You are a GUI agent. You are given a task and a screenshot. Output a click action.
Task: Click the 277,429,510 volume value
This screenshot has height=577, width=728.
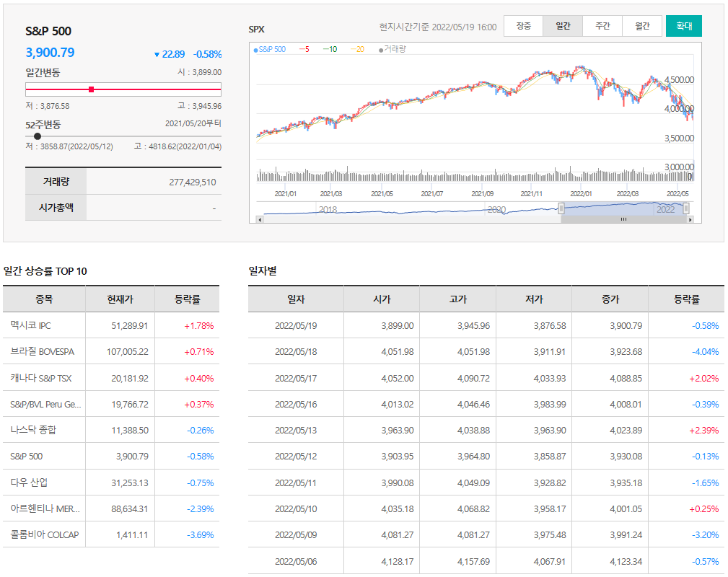(x=193, y=182)
